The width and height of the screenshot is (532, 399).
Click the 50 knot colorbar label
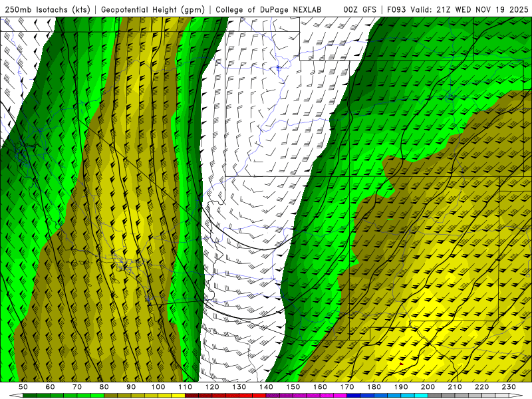tap(23, 387)
